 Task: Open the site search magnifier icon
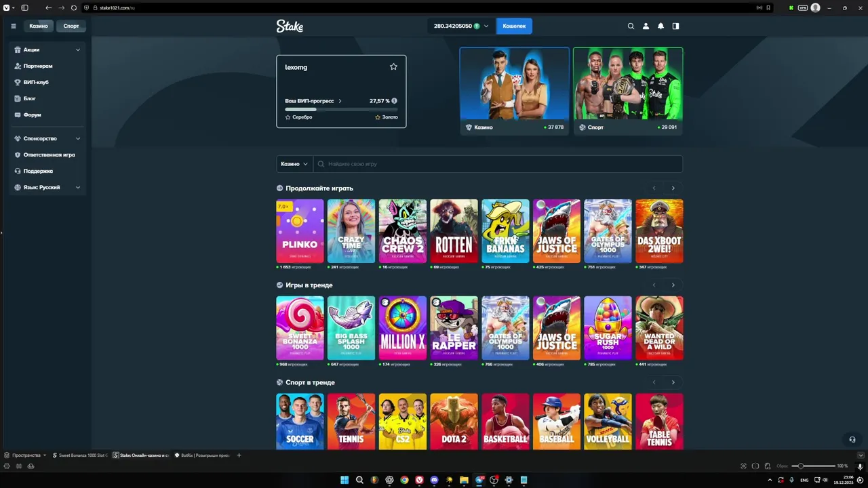tap(631, 26)
